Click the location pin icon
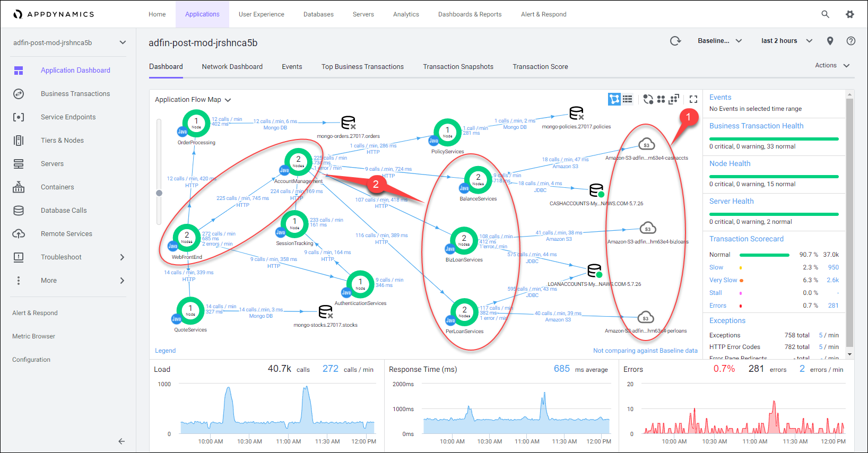The width and height of the screenshot is (868, 453). click(x=830, y=41)
